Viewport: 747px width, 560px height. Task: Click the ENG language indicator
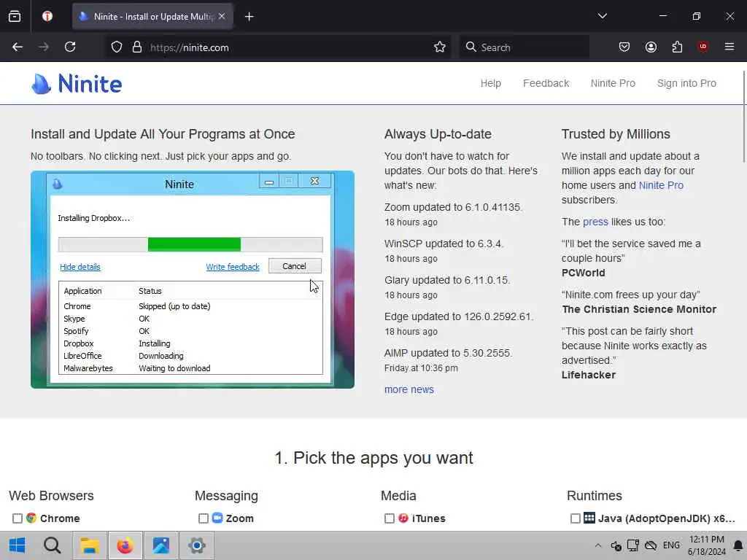click(671, 545)
